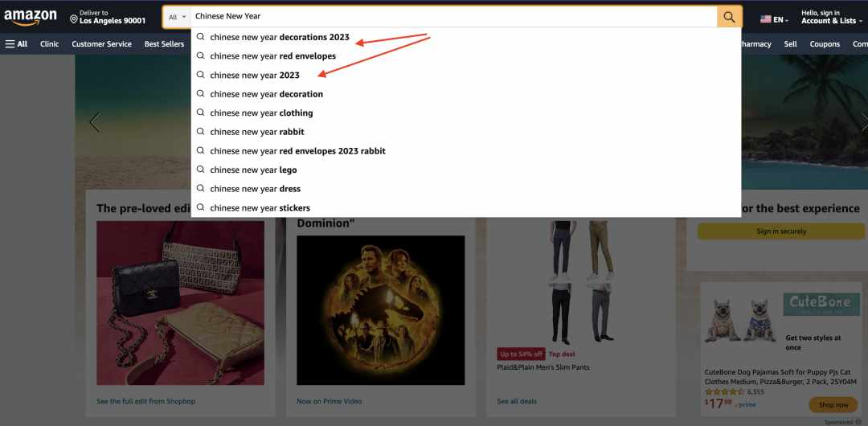Click the orange search magnifier button
The image size is (868, 426).
(729, 17)
